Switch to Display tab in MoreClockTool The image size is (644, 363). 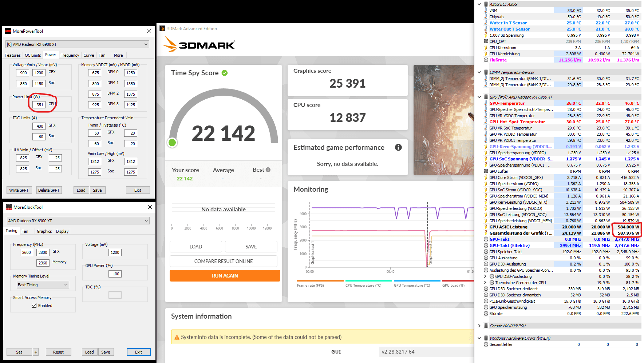click(x=62, y=231)
